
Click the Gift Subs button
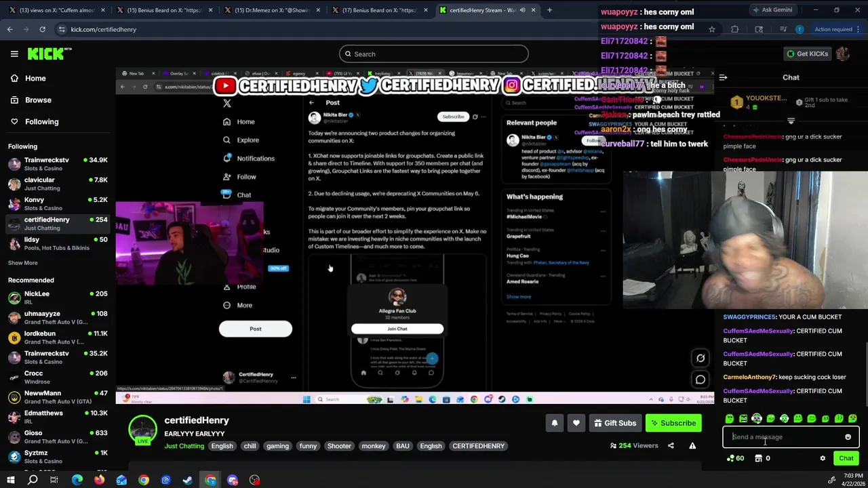[x=615, y=423]
